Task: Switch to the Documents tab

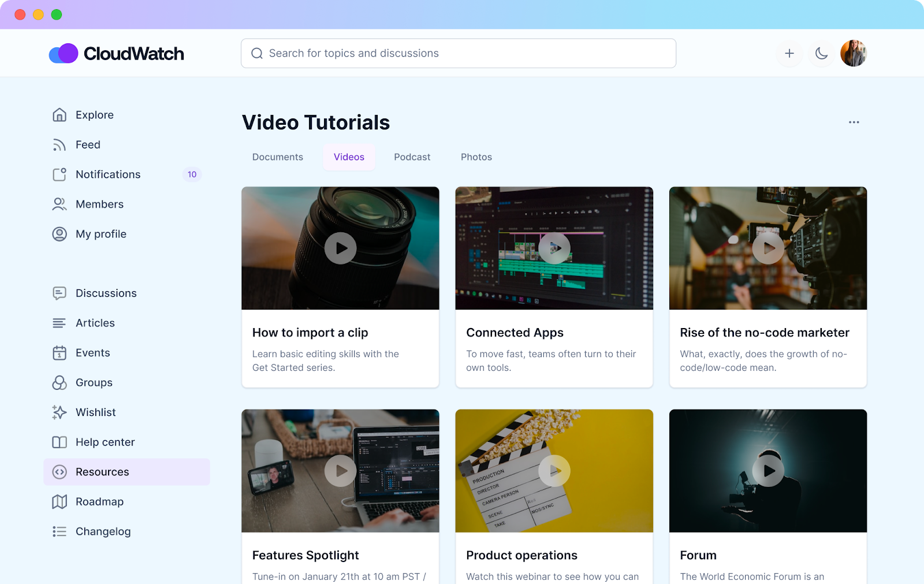Action: point(277,157)
